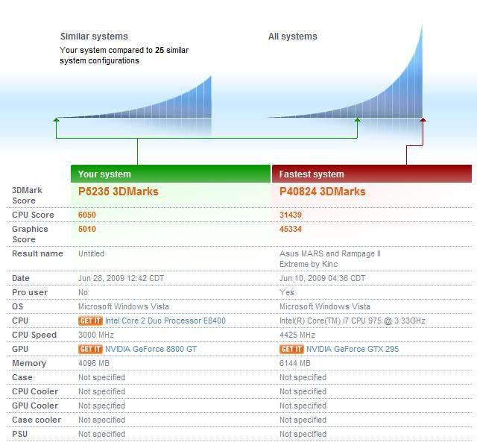The width and height of the screenshot is (477, 448).
Task: Select CPU score value 31439
Action: click(x=291, y=215)
